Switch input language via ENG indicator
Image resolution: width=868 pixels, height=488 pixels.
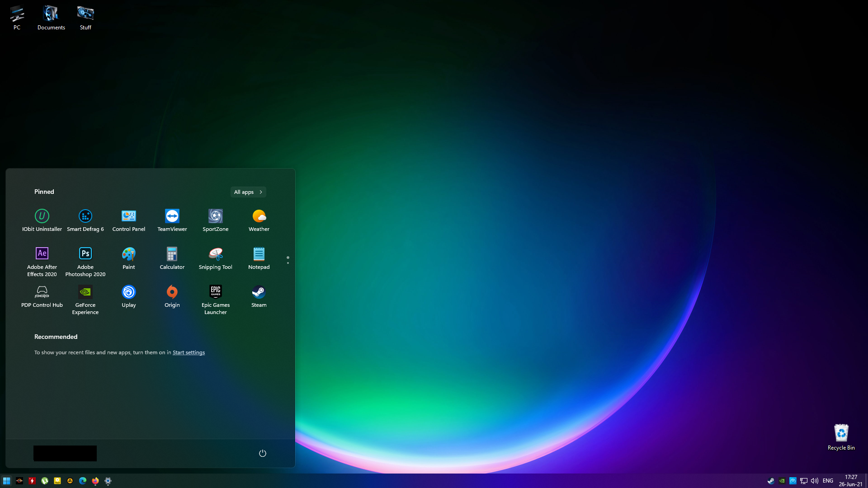click(828, 481)
